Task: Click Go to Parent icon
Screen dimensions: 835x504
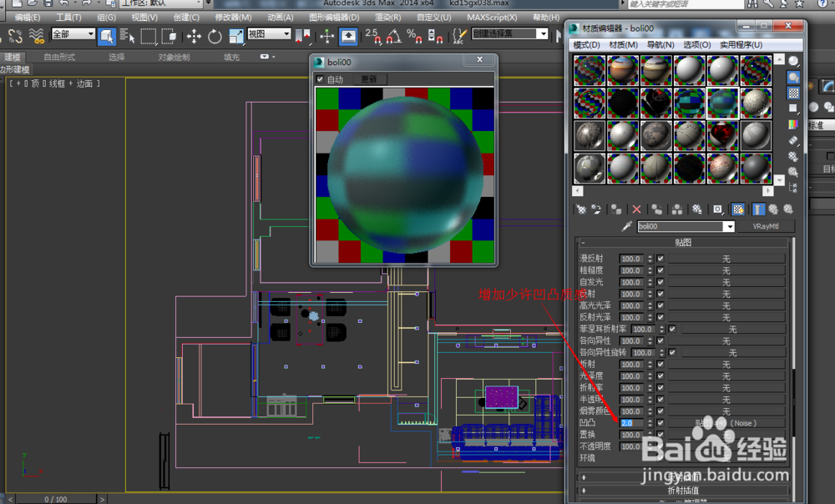Action: click(x=773, y=209)
